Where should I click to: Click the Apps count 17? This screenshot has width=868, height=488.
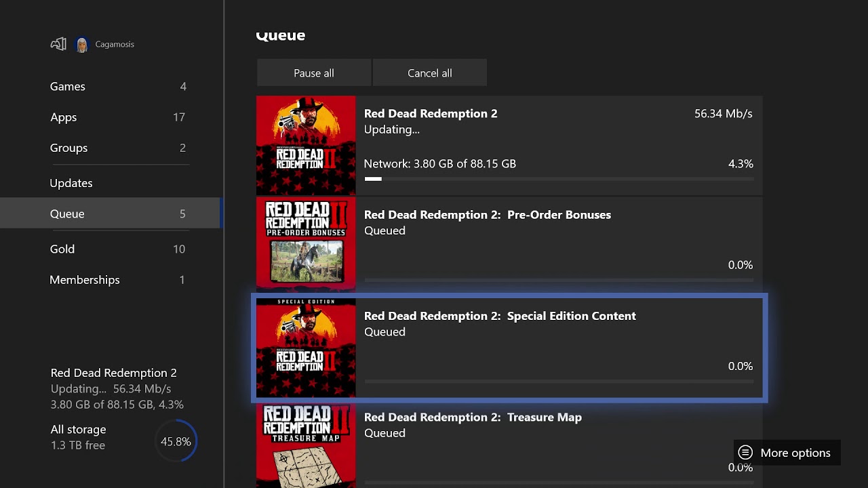179,117
